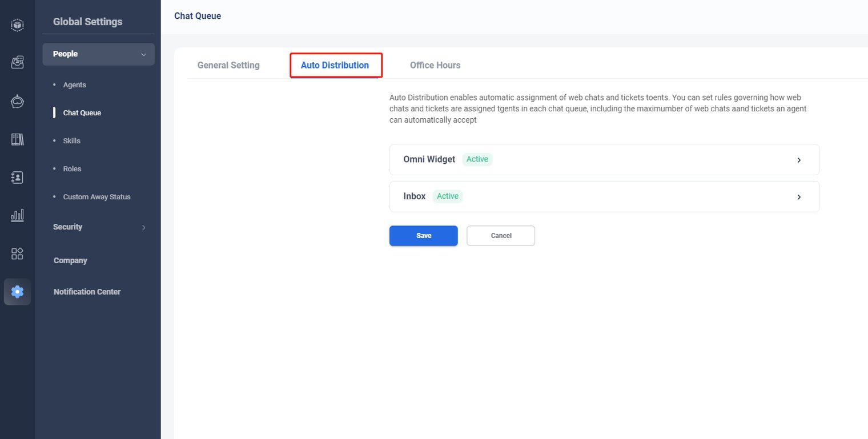868x439 pixels.
Task: Select the Auto Distribution tab
Action: pyautogui.click(x=335, y=65)
